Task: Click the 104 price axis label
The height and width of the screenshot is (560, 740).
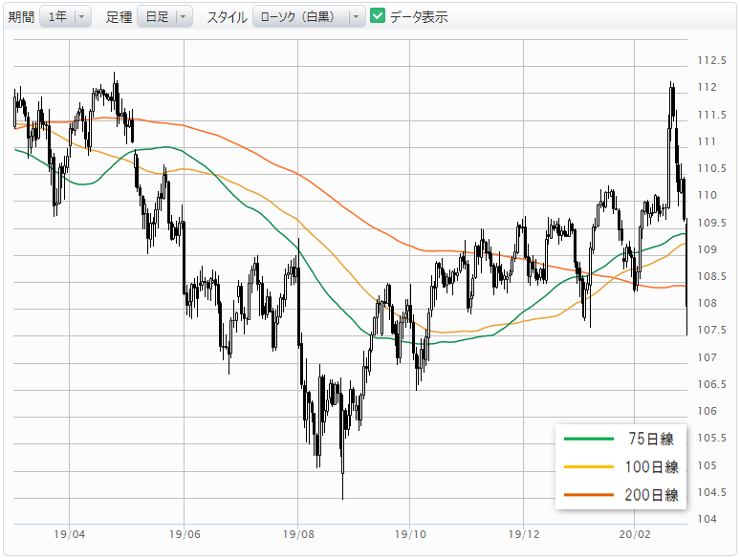Action: 707,519
